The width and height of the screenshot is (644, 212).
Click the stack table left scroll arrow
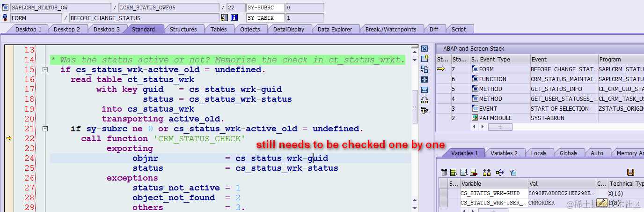[475, 127]
